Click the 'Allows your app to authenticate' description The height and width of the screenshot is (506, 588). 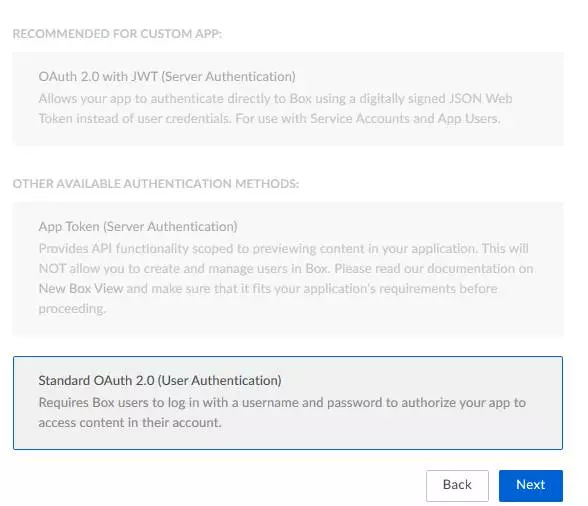tap(275, 109)
